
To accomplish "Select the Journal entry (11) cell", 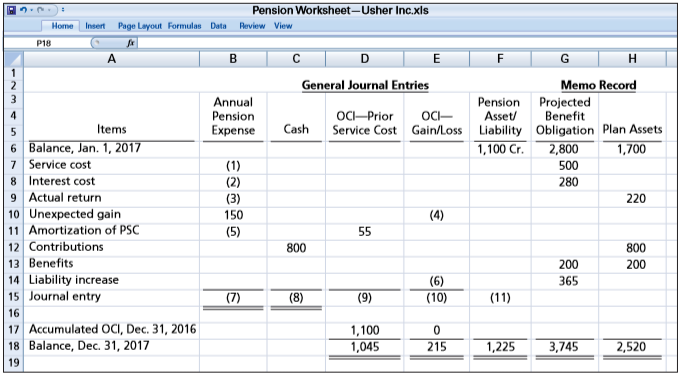I will (500, 298).
